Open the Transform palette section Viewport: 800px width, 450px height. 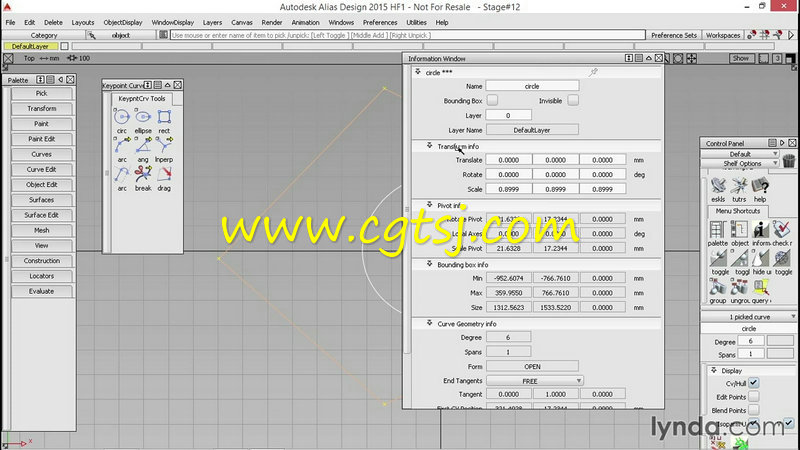pos(42,109)
